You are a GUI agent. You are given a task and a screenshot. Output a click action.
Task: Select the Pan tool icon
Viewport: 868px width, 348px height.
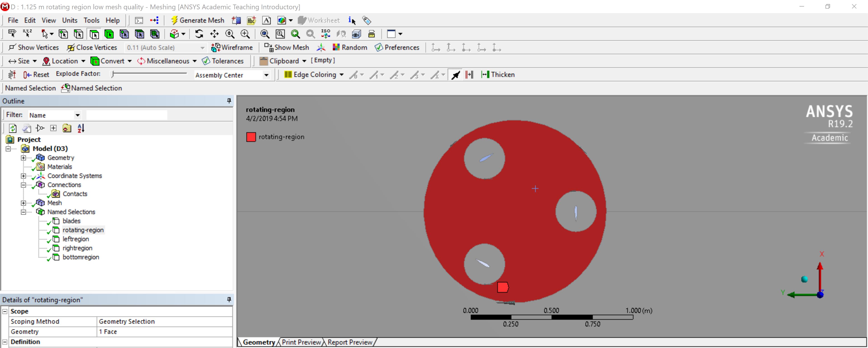214,34
